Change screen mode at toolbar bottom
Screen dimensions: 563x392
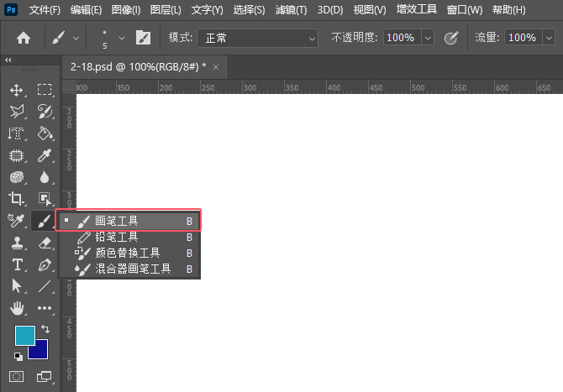45,377
